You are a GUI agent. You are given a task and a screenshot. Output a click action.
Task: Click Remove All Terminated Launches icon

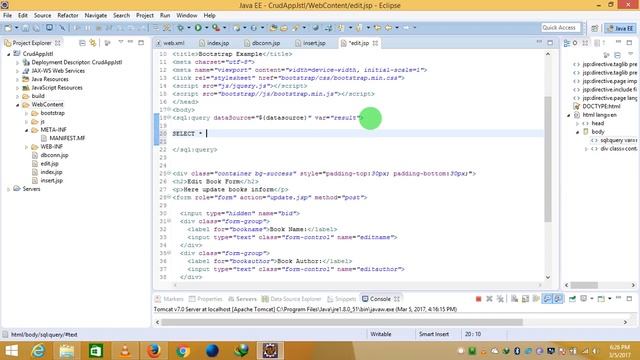pos(500,299)
